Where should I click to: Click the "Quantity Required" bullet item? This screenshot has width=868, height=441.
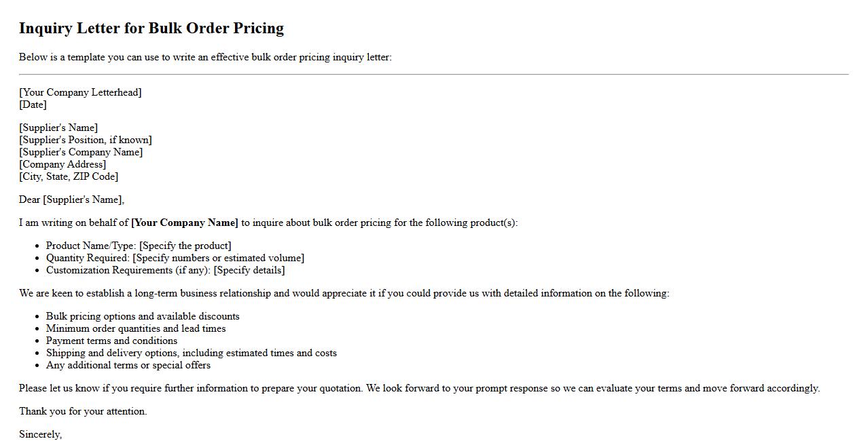[x=175, y=258]
